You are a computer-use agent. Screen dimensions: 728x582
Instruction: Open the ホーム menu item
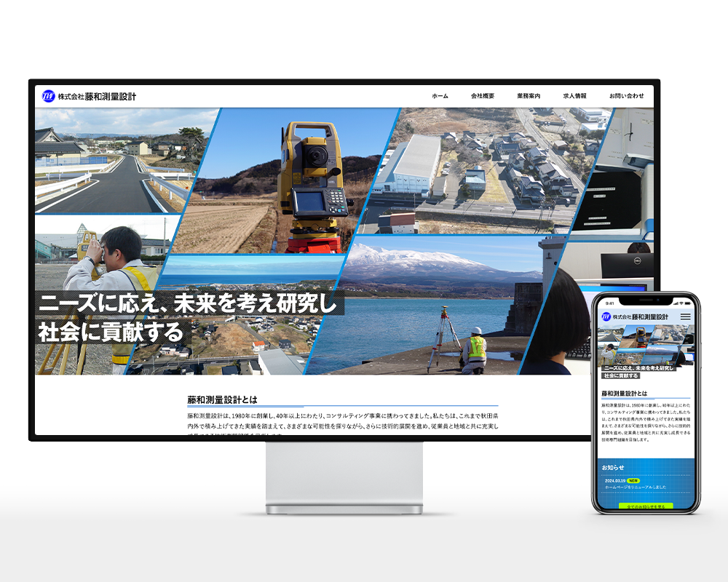(x=440, y=96)
